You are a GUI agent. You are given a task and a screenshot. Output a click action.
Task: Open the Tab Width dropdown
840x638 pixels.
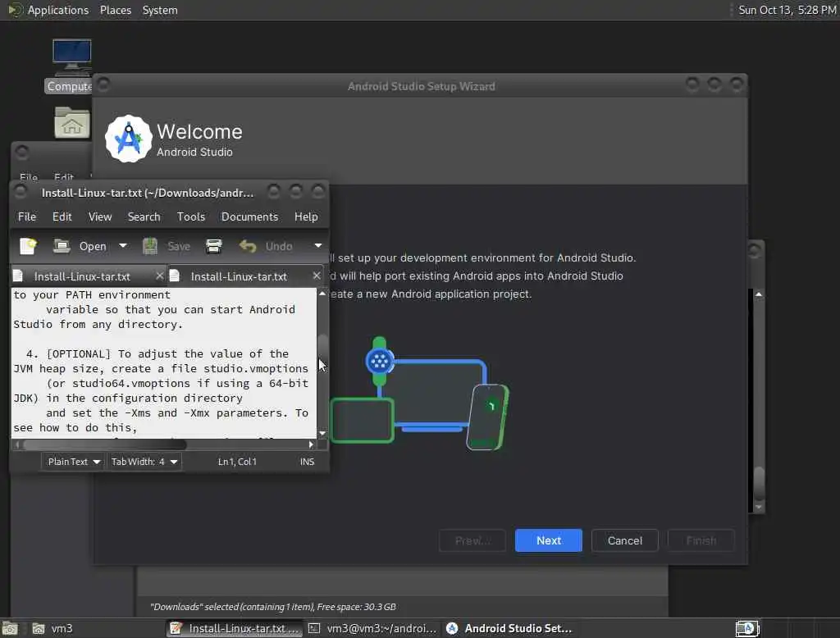pos(144,462)
